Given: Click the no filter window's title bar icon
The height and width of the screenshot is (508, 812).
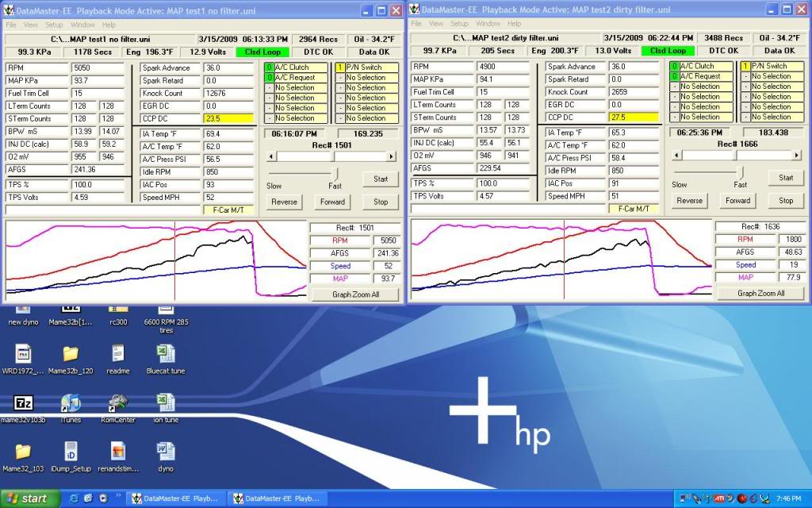Looking at the screenshot, I should (x=10, y=10).
